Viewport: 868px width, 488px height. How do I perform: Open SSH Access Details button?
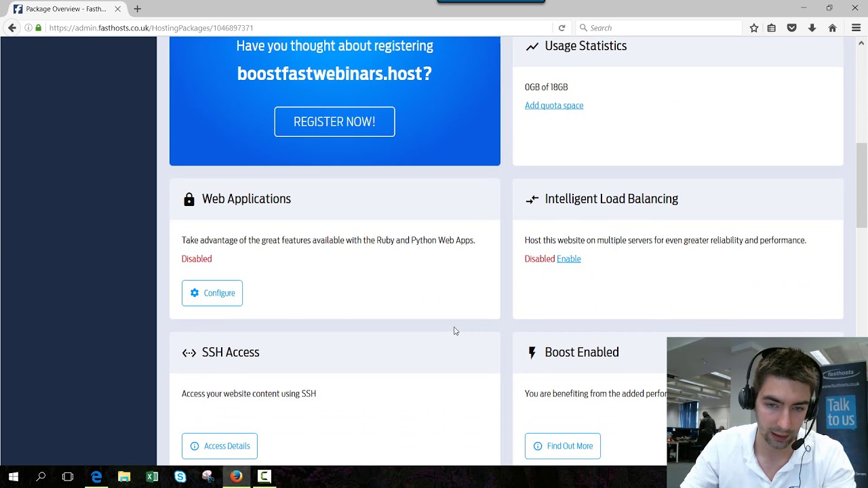220,446
